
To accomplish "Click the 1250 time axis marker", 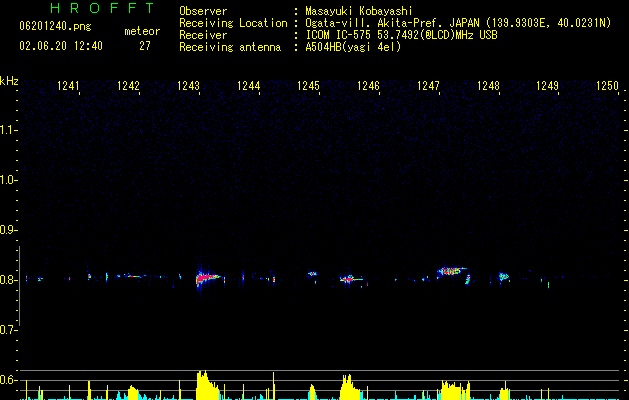I will click(607, 86).
